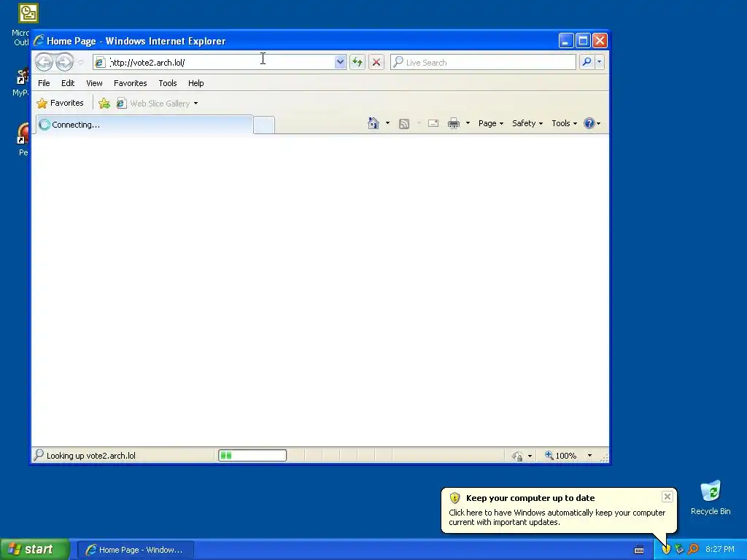Close the update notification balloon
This screenshot has width=747, height=560.
(667, 497)
